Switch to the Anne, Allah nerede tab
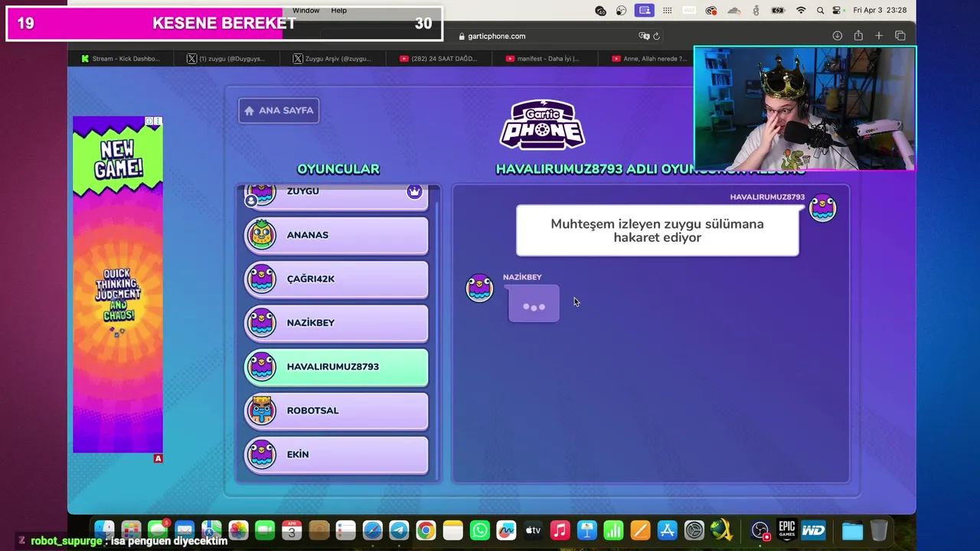 pos(649,59)
